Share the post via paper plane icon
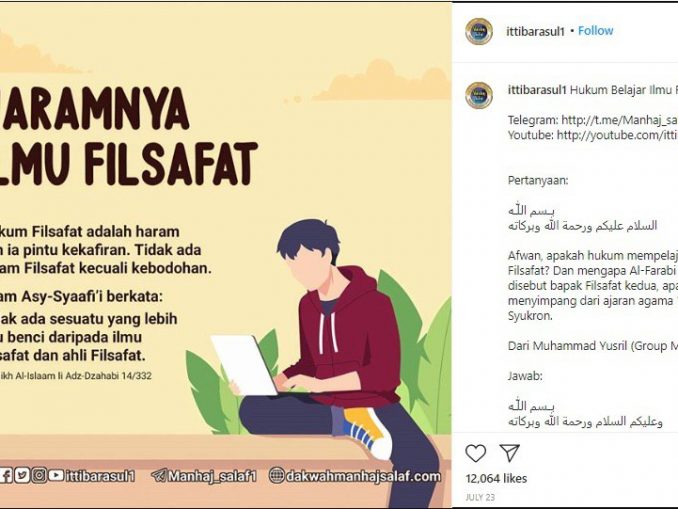678x509 pixels. click(509, 452)
